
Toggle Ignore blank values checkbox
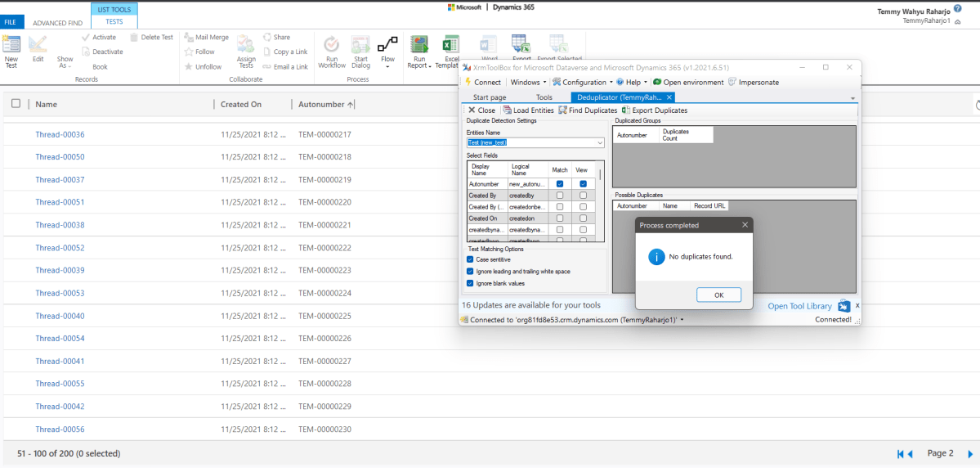click(x=470, y=283)
